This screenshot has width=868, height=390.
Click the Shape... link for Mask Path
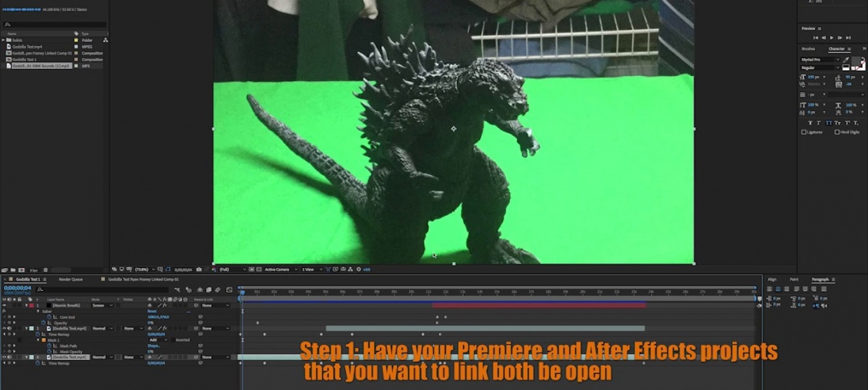point(153,346)
